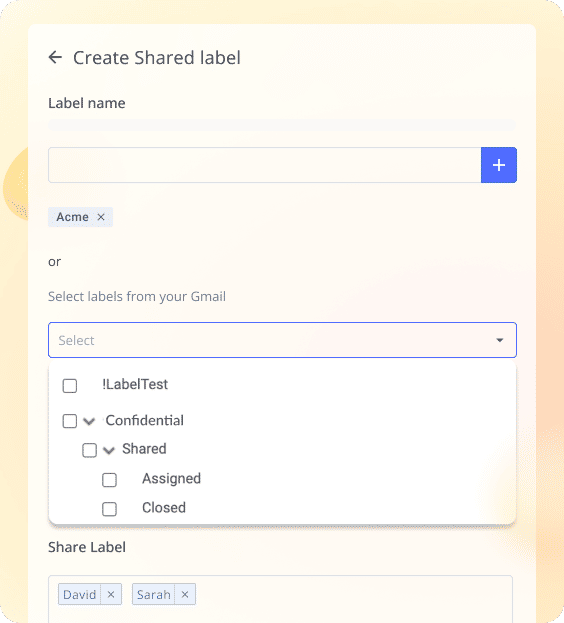The image size is (564, 623).
Task: Focus the label name text field
Action: [265, 165]
